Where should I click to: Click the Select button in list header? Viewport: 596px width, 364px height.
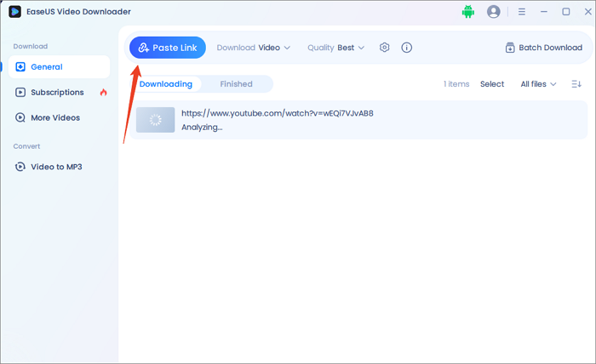click(492, 84)
